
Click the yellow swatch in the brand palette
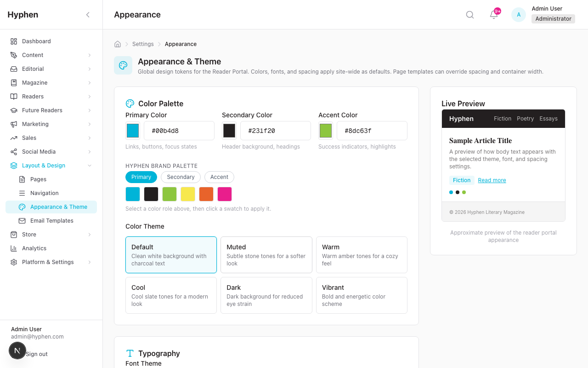(x=187, y=194)
